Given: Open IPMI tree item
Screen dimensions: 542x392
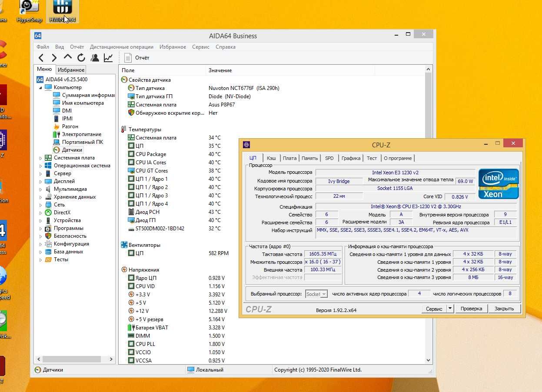Looking at the screenshot, I should 63,119.
